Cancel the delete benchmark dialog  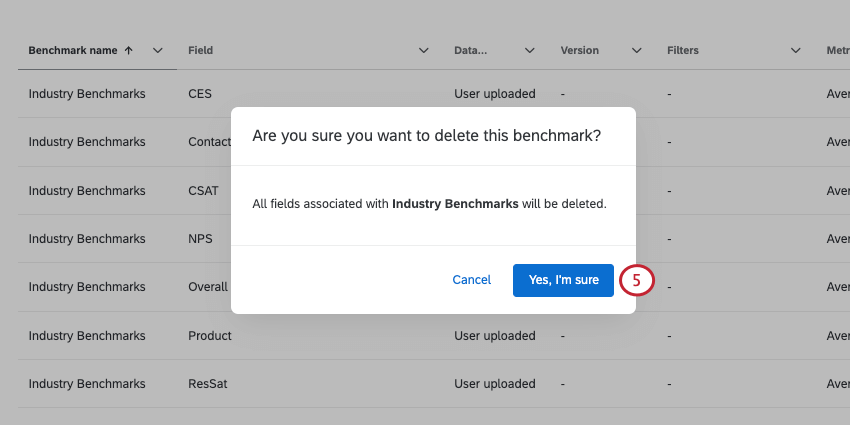coord(472,280)
